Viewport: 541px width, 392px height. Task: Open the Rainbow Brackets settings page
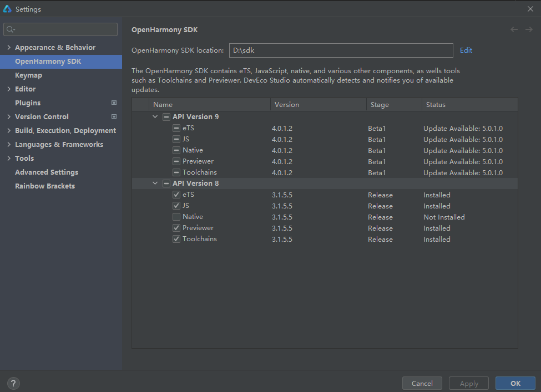tap(45, 186)
